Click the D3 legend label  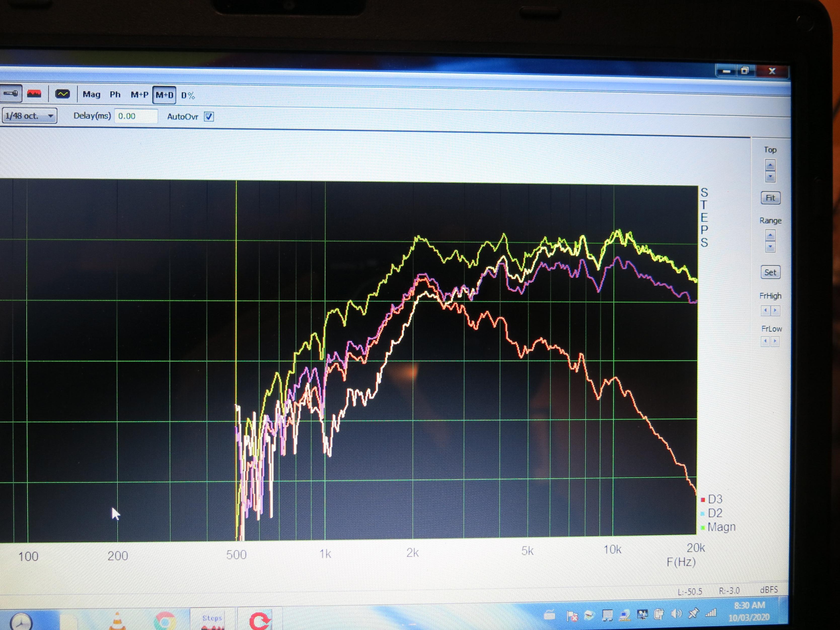point(715,499)
